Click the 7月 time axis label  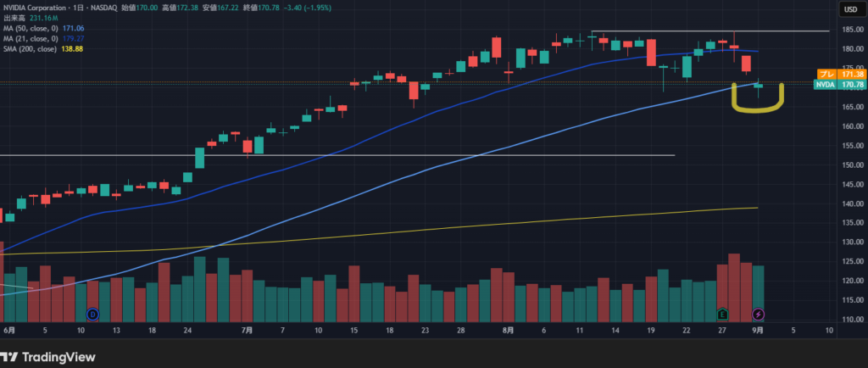[x=247, y=331]
